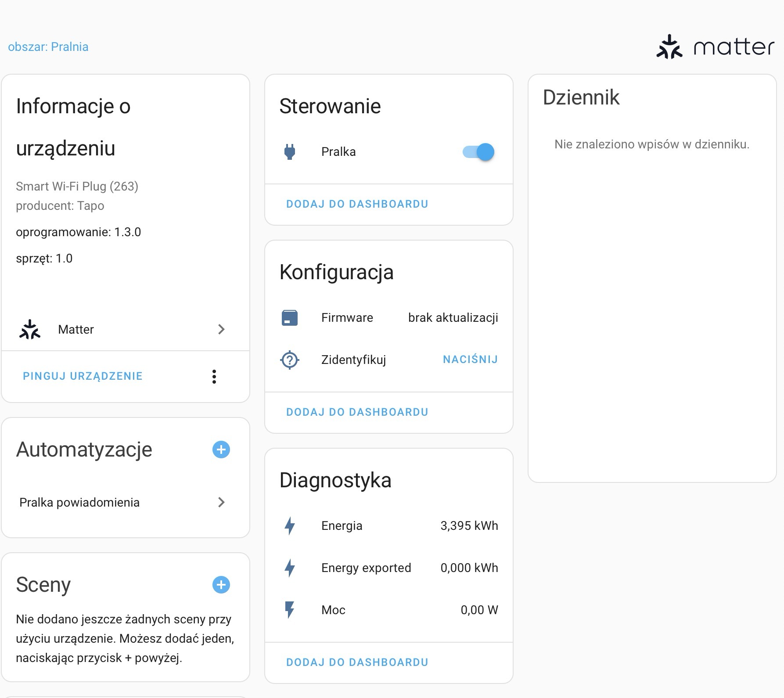Click the Zidentyfikuj crosshair icon
The width and height of the screenshot is (784, 698).
[290, 360]
